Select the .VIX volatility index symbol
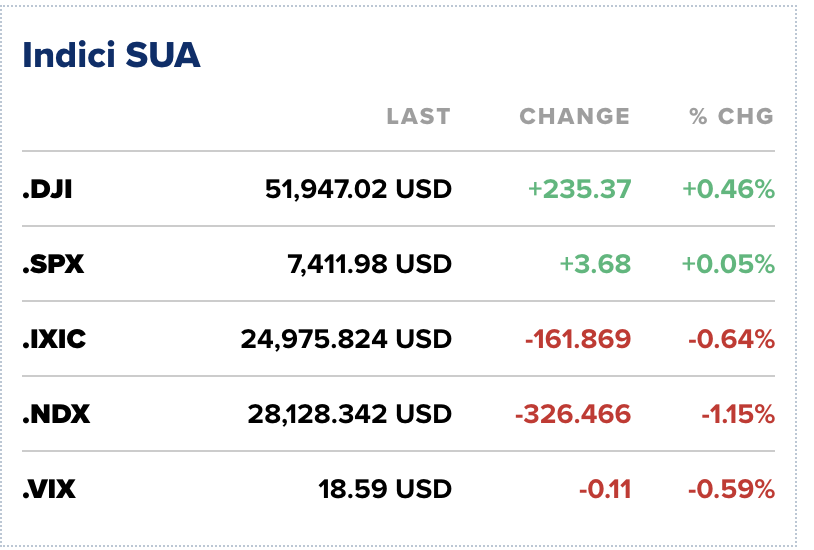814x550 pixels. pyautogui.click(x=49, y=489)
